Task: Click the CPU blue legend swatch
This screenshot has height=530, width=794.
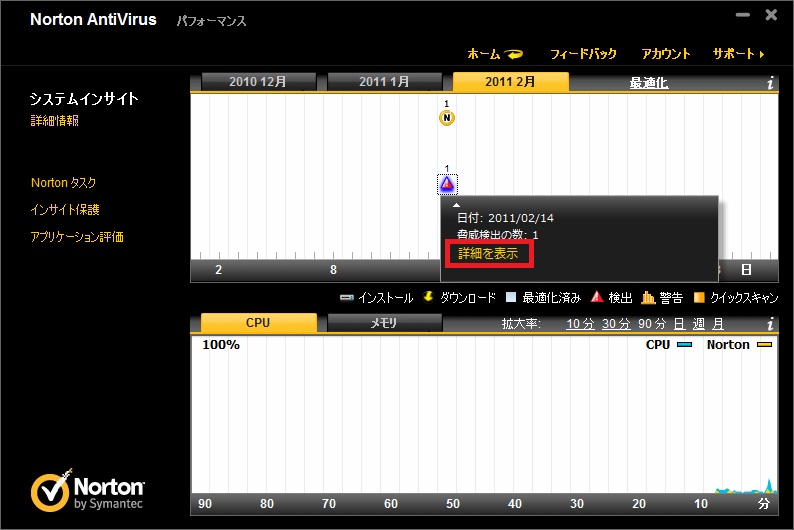Action: pos(685,345)
